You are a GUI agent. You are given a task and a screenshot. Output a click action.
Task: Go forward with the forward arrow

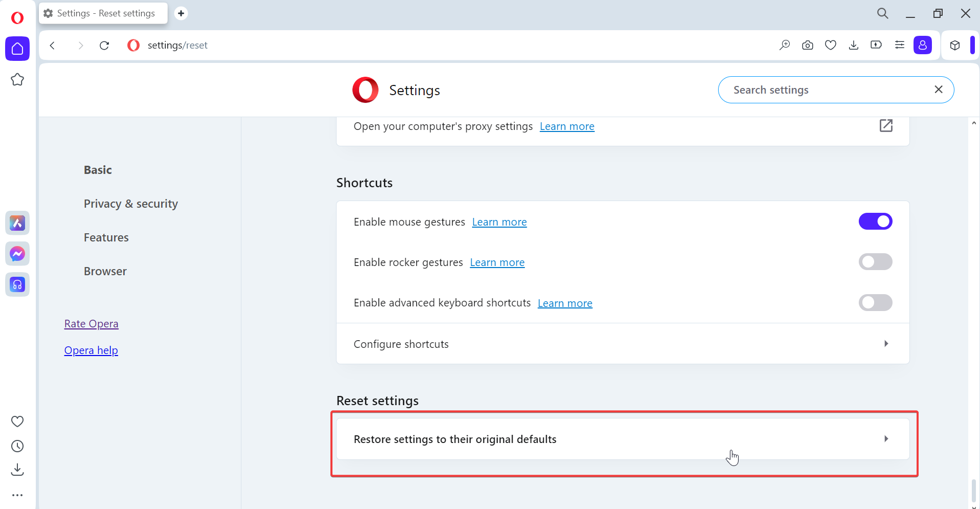tap(80, 46)
